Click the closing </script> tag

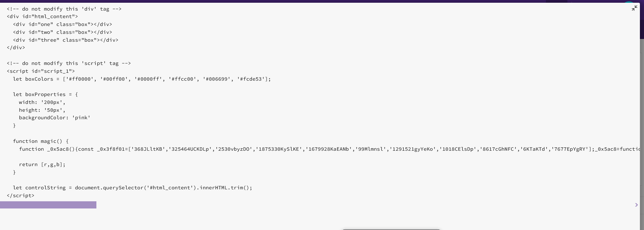pos(21,195)
